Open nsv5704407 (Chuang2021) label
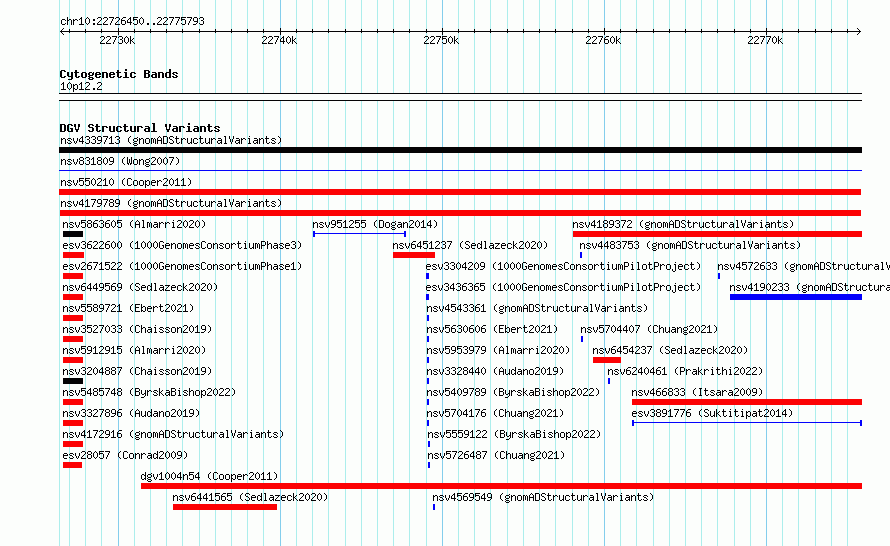This screenshot has width=890, height=546. [x=649, y=329]
